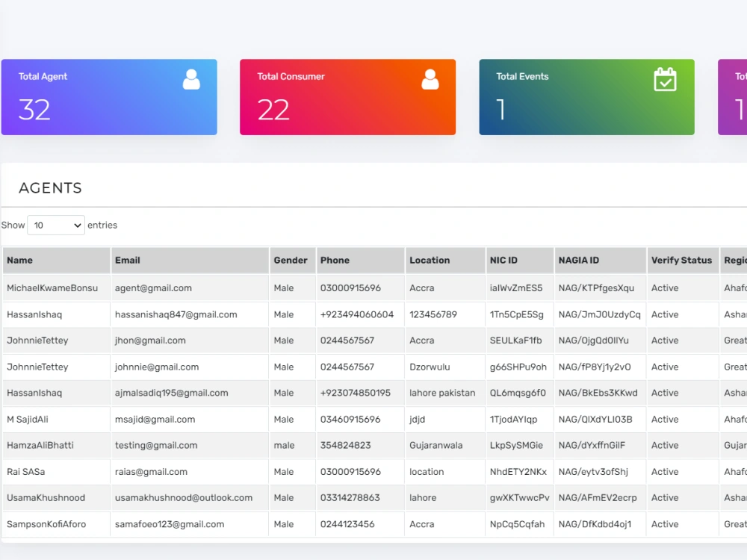
Task: Click Active status in samafoeo123@gmail.com row
Action: click(x=665, y=524)
